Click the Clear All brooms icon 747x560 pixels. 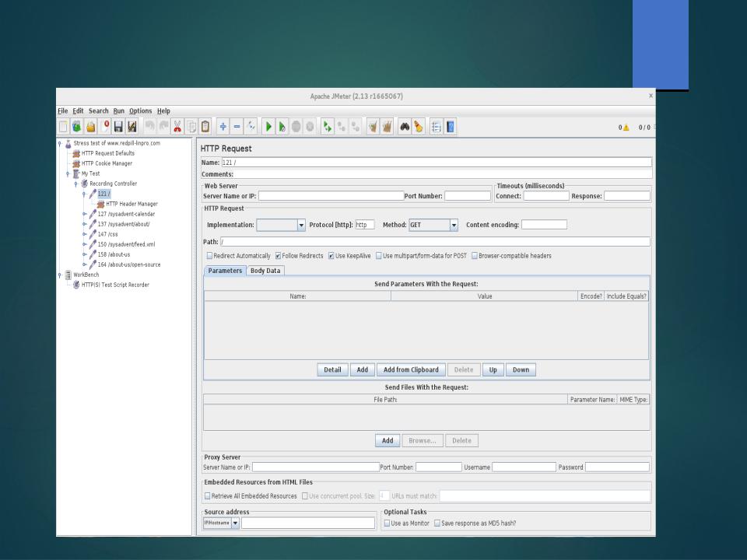click(x=387, y=127)
